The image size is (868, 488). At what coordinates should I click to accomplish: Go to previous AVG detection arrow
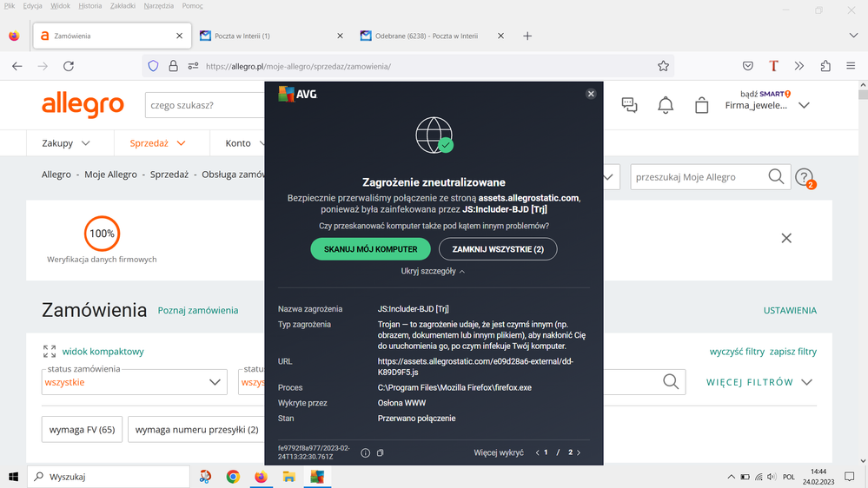coord(537,452)
